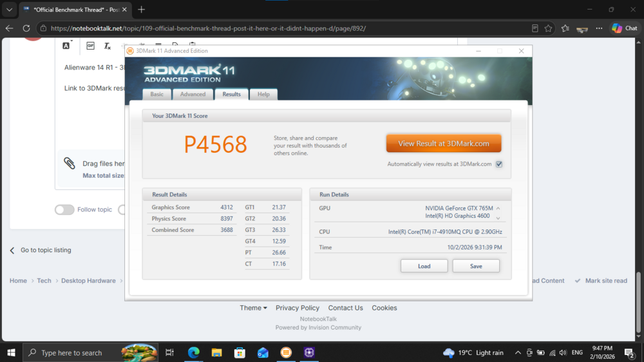Open the Help tab
This screenshot has height=362, width=644.
[x=263, y=94]
